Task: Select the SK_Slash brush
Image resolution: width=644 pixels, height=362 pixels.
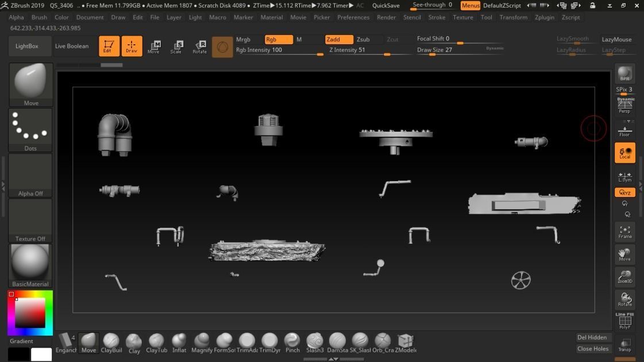Action: coord(360,342)
